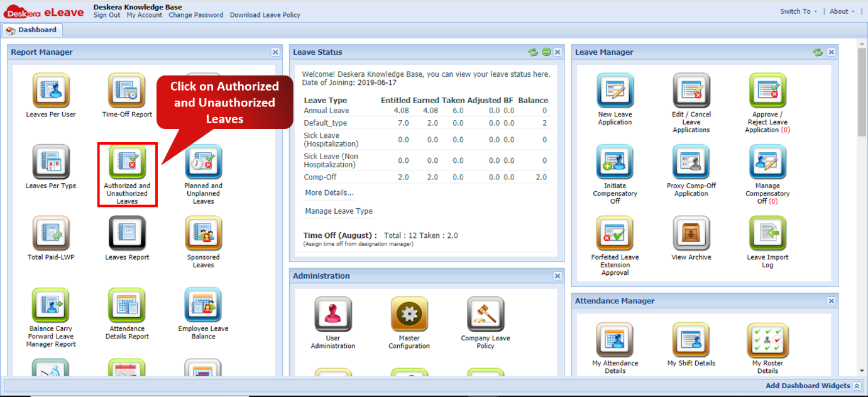This screenshot has width=868, height=397.
Task: Click the More Details link
Action: (x=329, y=193)
